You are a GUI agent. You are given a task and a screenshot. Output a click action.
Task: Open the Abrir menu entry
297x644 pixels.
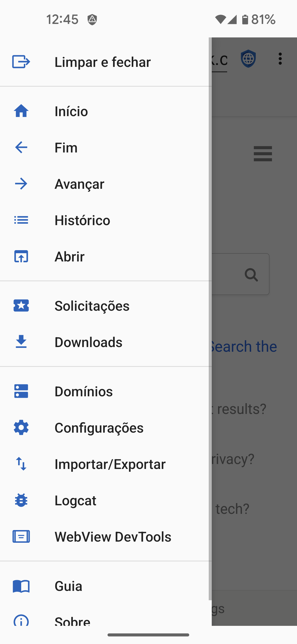coord(70,256)
